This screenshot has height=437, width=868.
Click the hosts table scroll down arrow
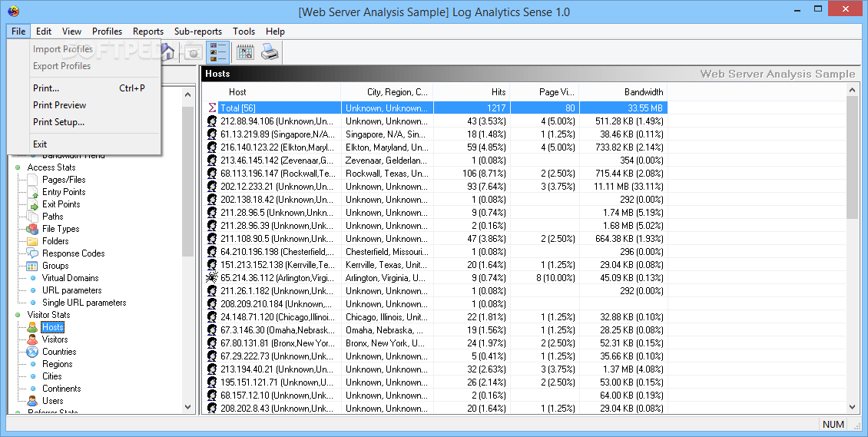tap(852, 407)
